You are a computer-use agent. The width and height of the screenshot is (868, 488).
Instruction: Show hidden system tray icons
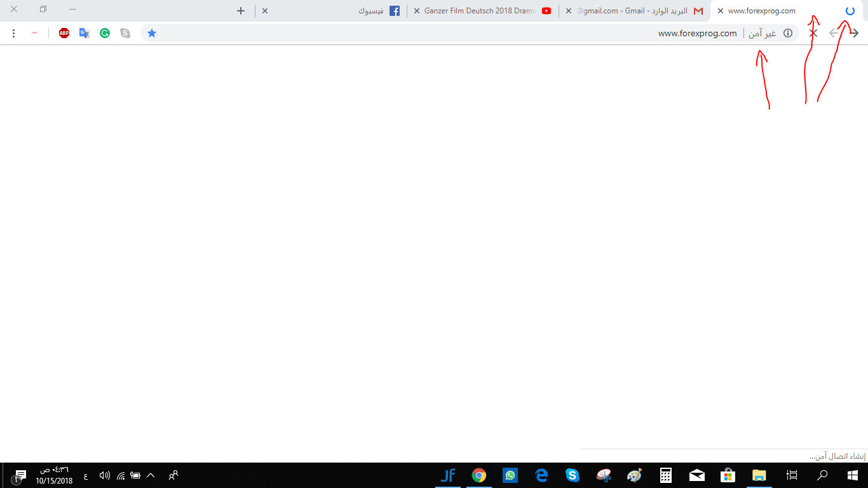[x=151, y=475]
